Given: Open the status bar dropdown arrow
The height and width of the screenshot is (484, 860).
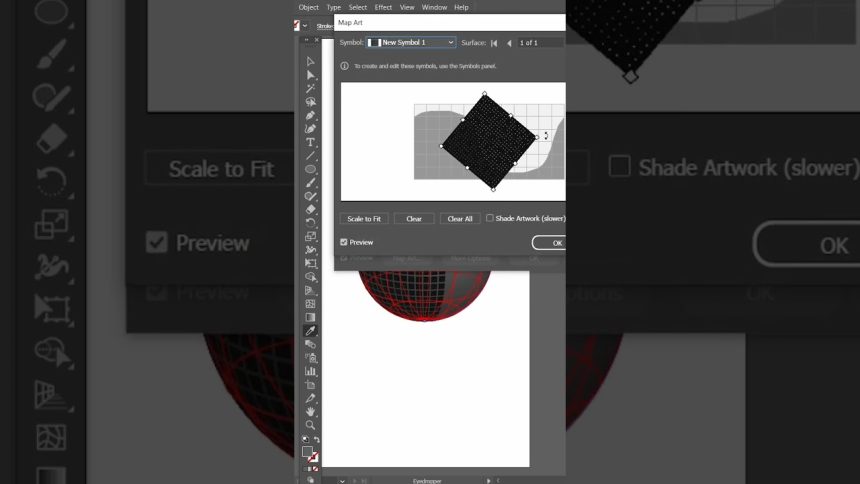Looking at the screenshot, I should pos(342,481).
